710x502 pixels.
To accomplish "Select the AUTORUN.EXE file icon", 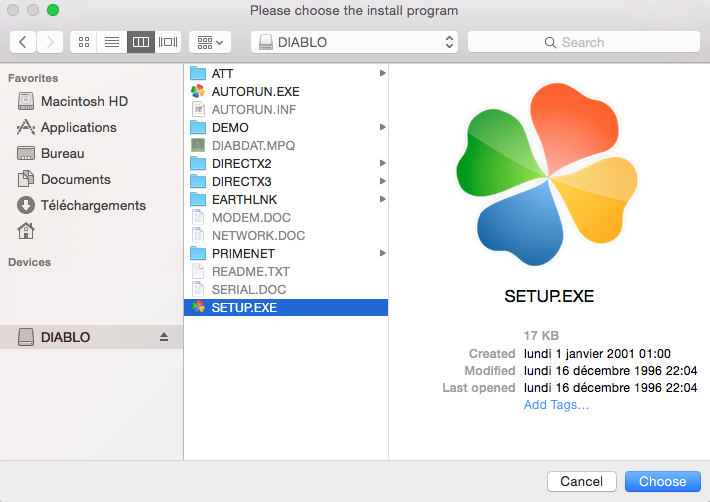I will point(198,91).
